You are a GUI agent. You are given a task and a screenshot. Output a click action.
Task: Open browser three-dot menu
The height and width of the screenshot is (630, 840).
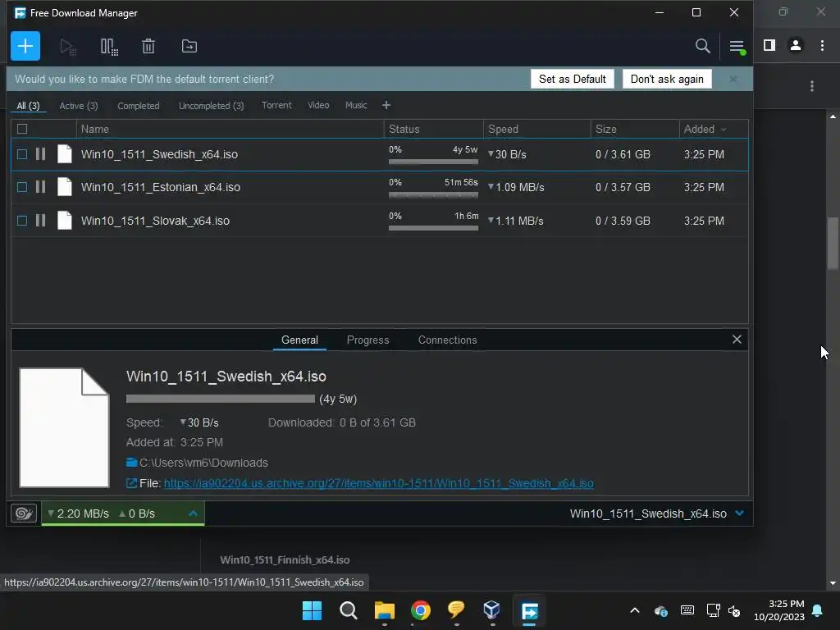(x=822, y=46)
